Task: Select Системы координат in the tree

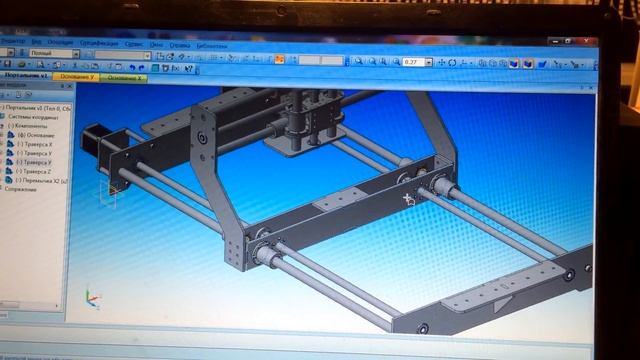Action: click(x=33, y=117)
